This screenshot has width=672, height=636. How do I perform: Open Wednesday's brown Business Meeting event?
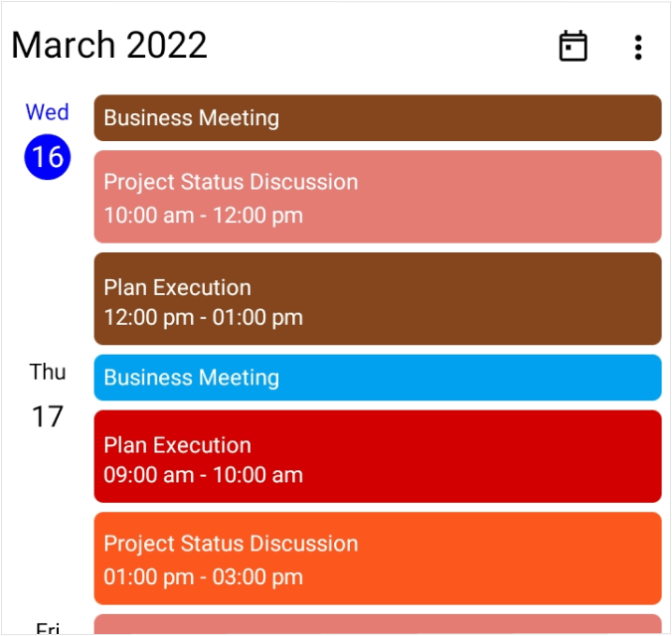point(378,118)
